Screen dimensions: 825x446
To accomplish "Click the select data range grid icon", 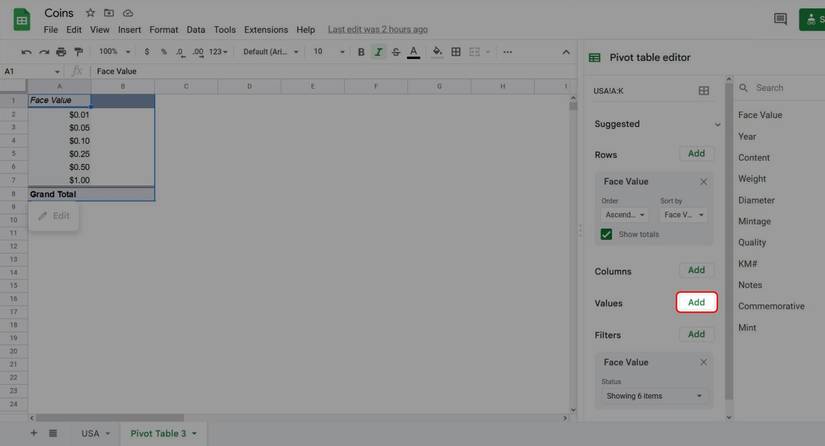I will [x=704, y=91].
